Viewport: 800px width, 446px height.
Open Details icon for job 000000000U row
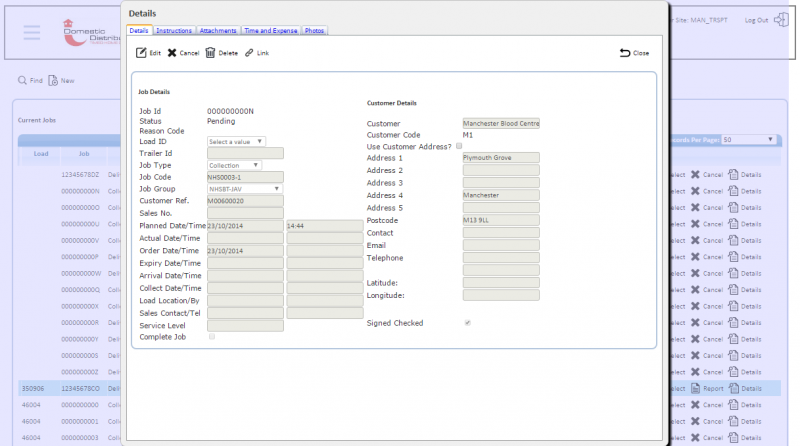click(x=733, y=224)
